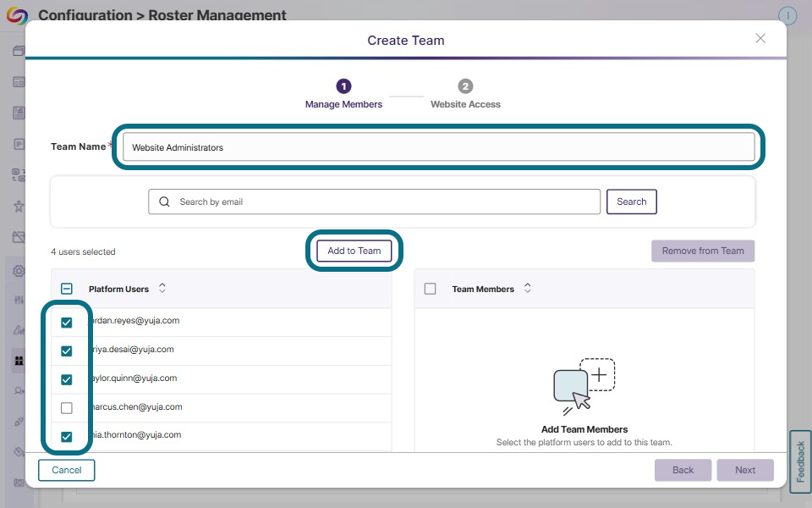Click the search magnifier icon
812x508 pixels.
click(164, 202)
